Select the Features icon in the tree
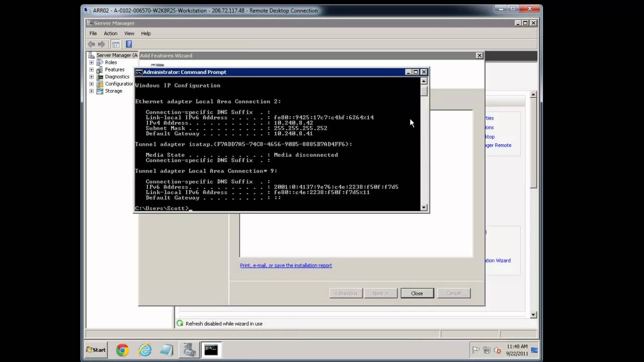Viewport: 644px width, 362px height. [x=100, y=69]
